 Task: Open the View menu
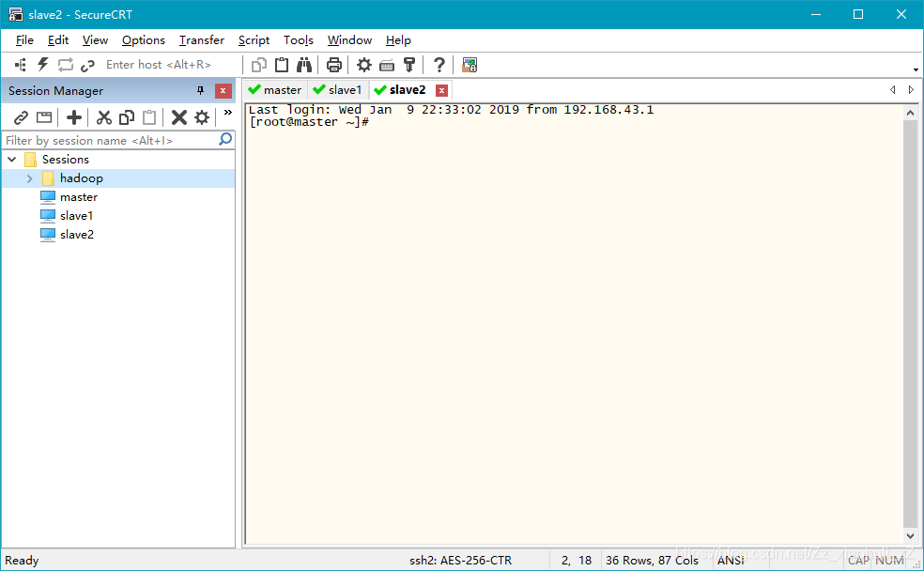[95, 40]
